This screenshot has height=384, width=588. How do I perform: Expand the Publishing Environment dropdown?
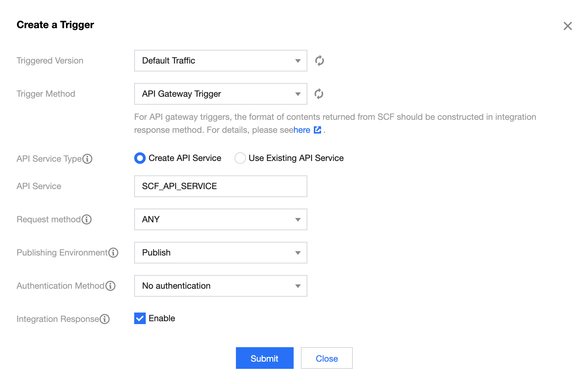[x=220, y=253]
